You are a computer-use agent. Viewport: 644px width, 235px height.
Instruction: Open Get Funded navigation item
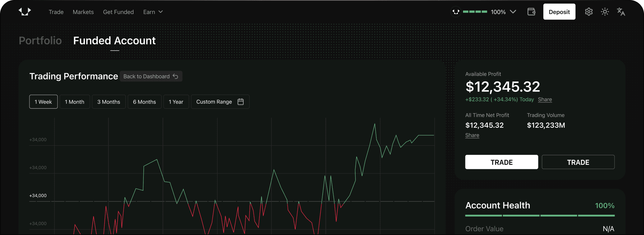[118, 12]
